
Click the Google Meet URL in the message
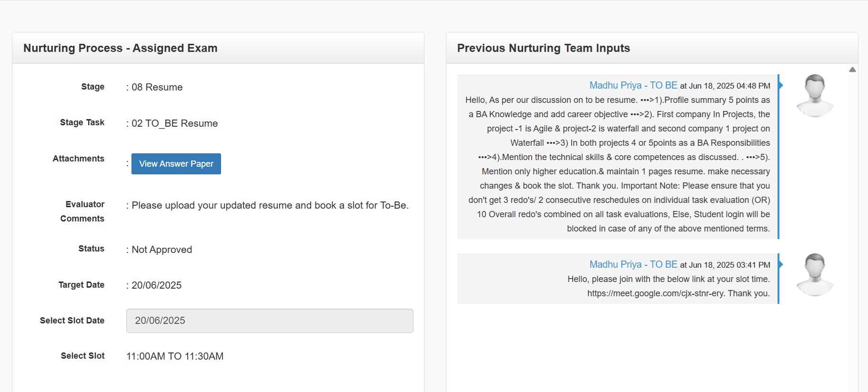coord(655,293)
